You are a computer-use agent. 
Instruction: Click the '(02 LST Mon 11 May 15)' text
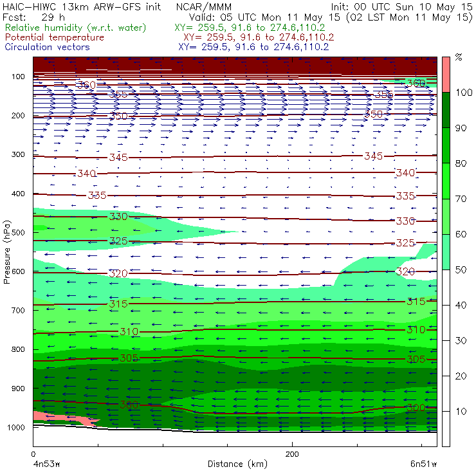click(409, 17)
